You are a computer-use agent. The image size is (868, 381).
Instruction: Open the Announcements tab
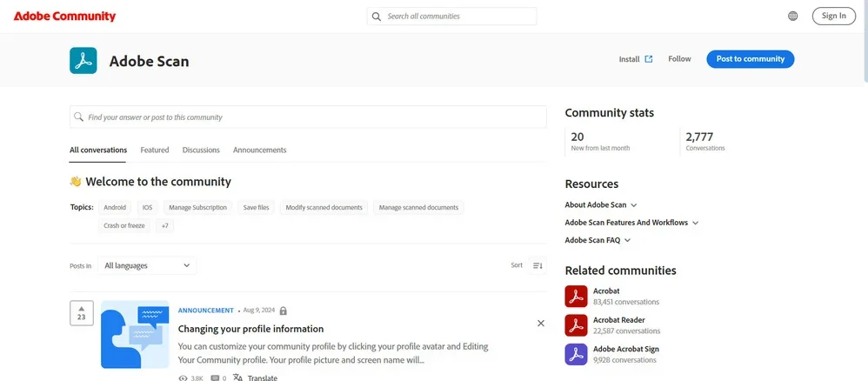260,150
